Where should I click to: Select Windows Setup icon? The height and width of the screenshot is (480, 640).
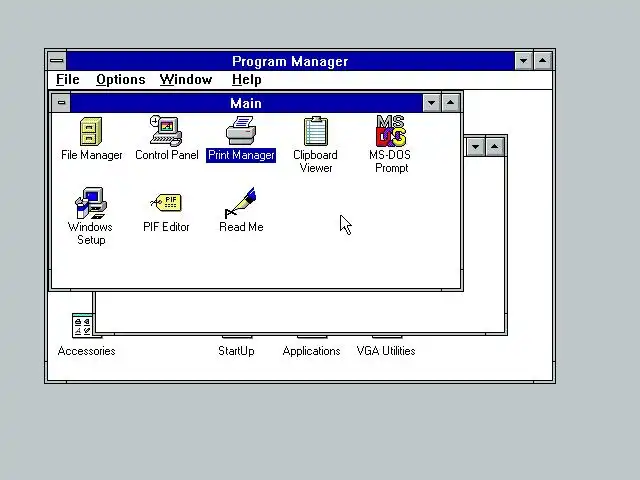[91, 203]
